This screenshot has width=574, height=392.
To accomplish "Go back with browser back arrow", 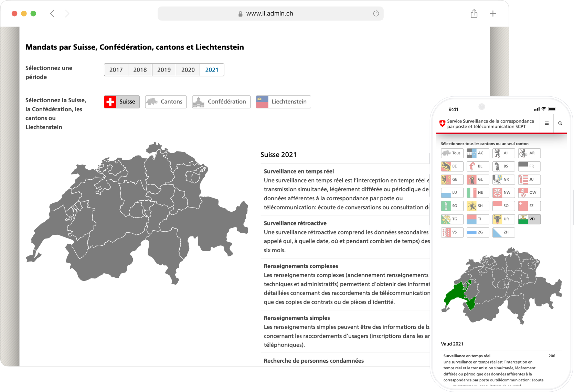I will click(52, 13).
